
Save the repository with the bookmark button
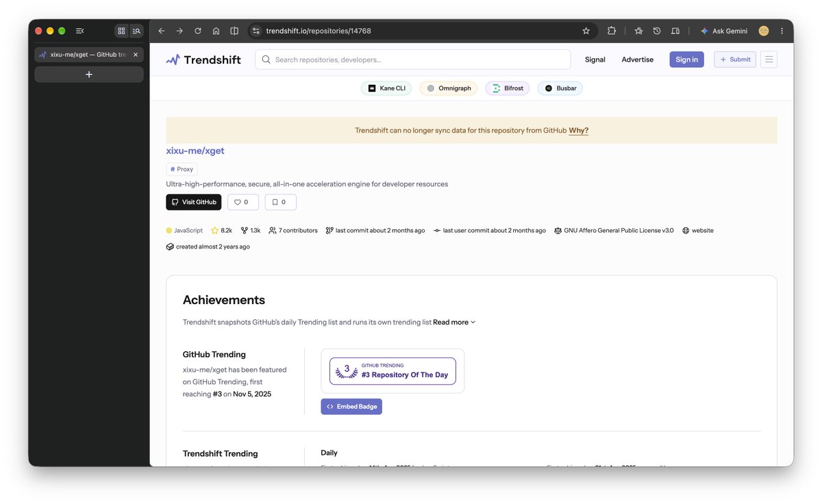coord(281,202)
